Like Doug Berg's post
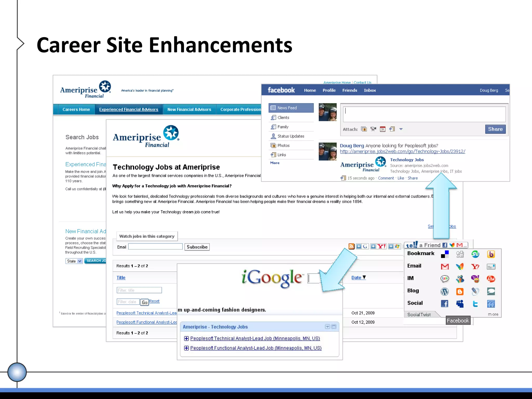 click(401, 178)
